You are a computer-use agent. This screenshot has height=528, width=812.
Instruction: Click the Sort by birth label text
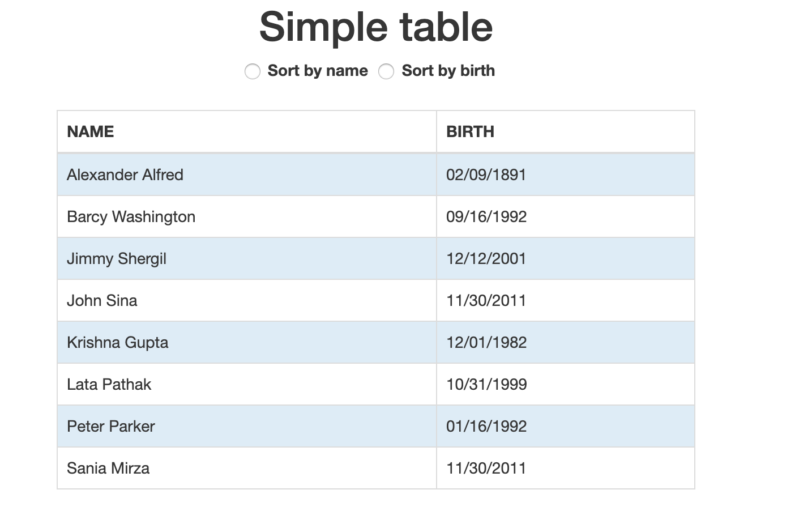[x=448, y=71]
